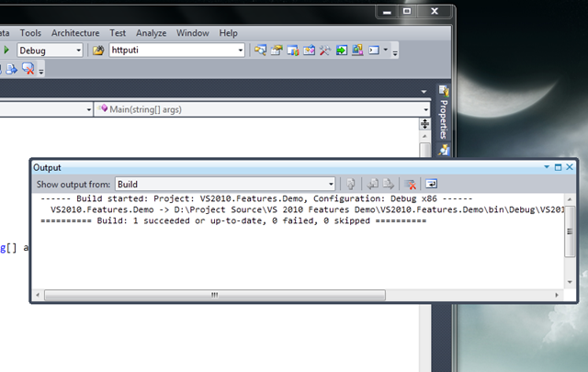This screenshot has height=372, width=588.
Task: Open Object Browser toolbar icon
Action: click(309, 50)
